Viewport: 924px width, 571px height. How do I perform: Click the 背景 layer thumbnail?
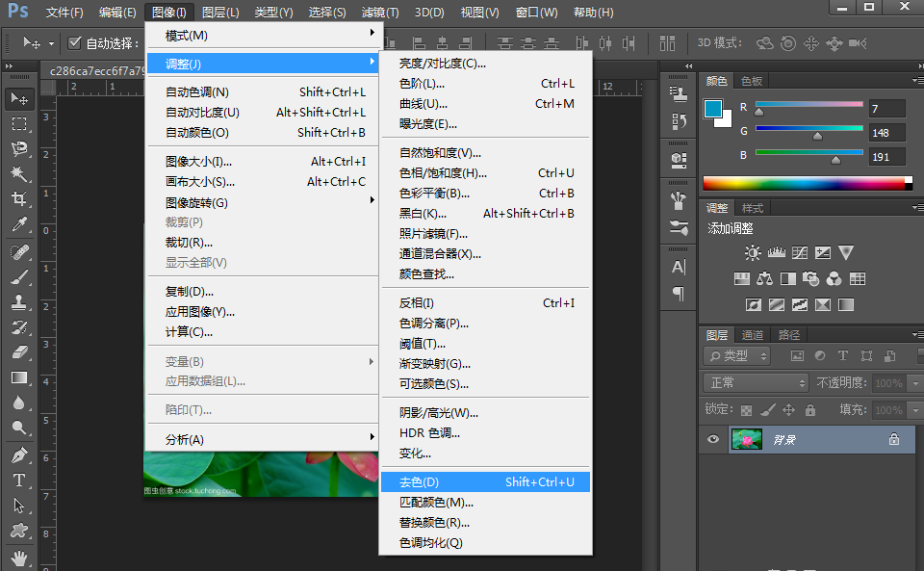point(749,439)
